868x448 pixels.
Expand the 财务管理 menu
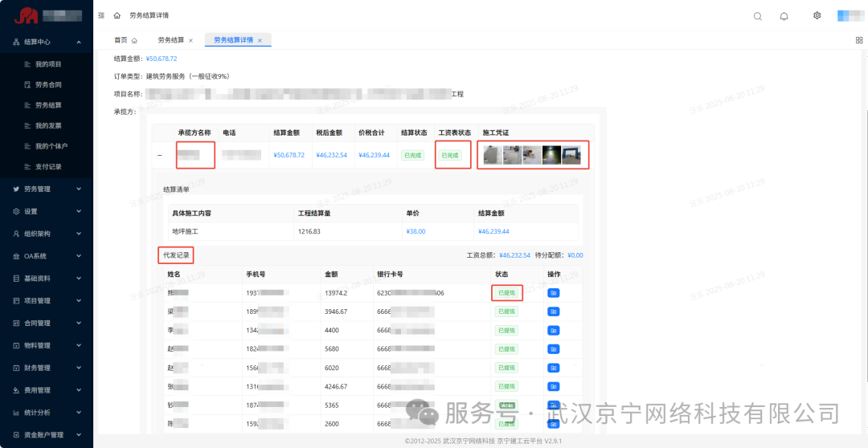47,368
